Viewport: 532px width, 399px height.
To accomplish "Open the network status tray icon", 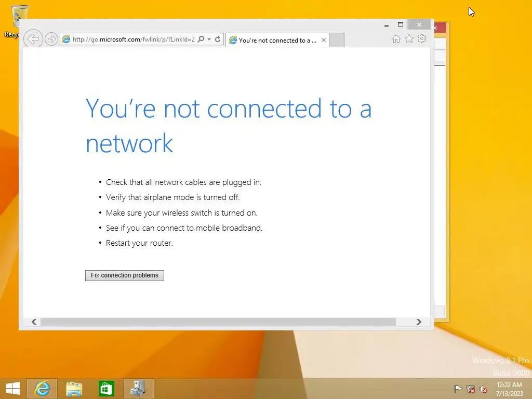I will (471, 389).
